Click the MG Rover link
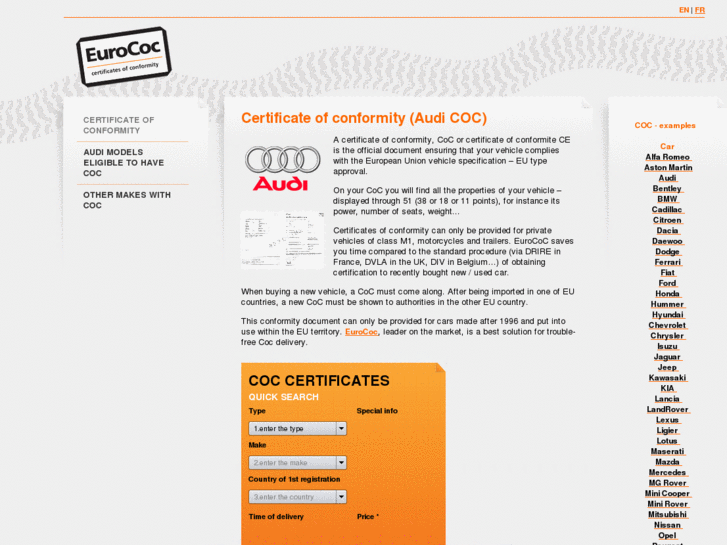The image size is (727, 545). coord(668,483)
